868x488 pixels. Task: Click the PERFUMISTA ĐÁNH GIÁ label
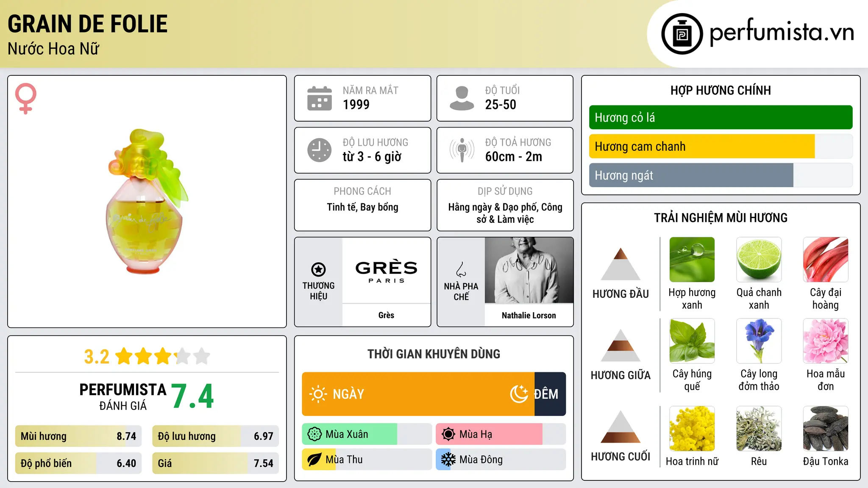(x=123, y=396)
